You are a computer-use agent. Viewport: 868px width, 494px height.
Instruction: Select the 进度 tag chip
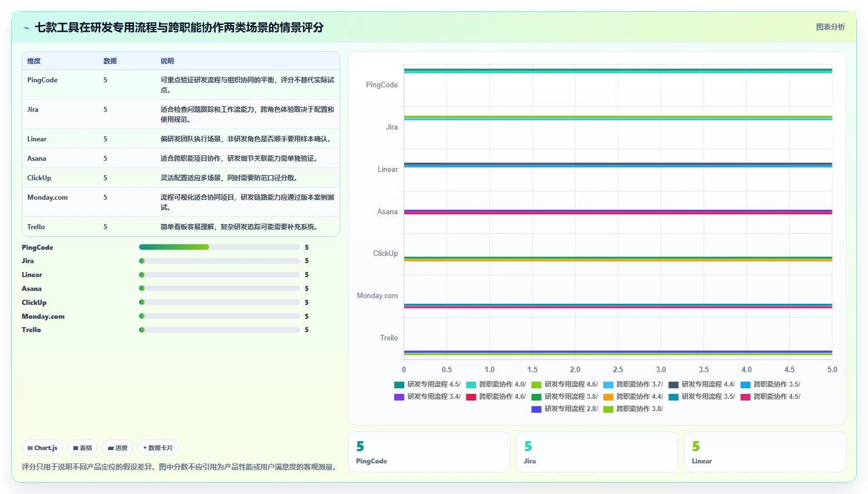(117, 448)
